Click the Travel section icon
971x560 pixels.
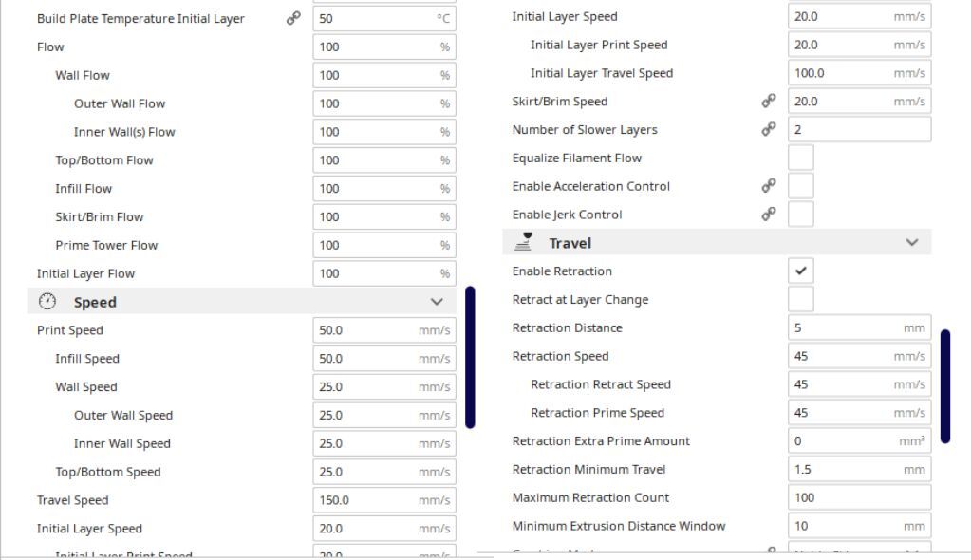523,242
